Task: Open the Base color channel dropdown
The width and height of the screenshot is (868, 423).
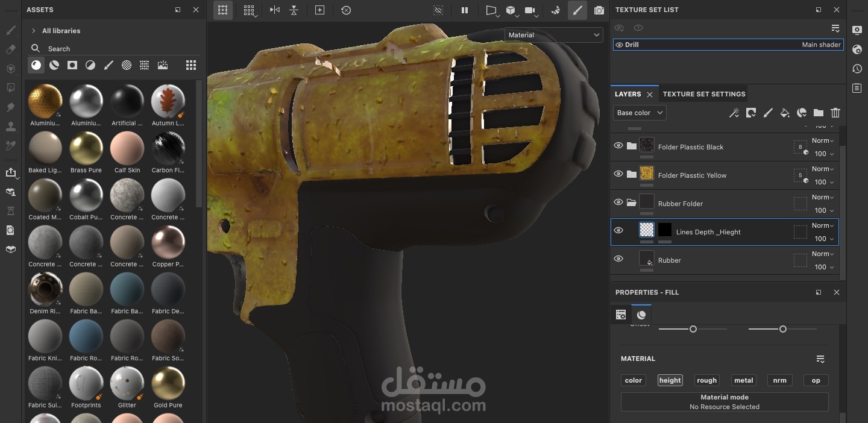Action: coord(640,113)
